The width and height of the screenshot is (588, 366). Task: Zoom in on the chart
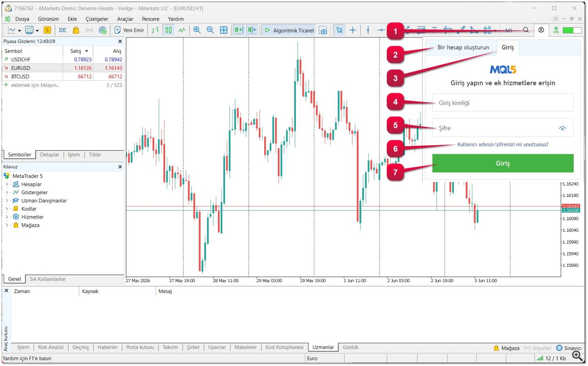(x=197, y=30)
